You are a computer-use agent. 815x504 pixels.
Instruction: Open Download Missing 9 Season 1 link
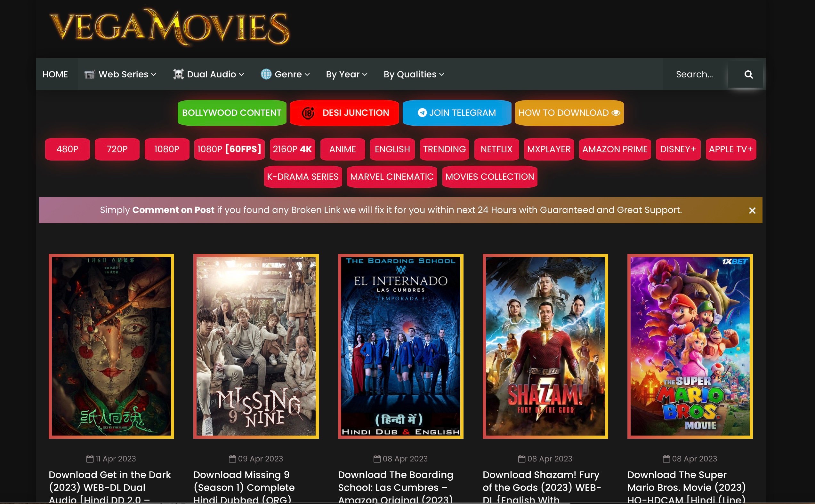click(244, 487)
